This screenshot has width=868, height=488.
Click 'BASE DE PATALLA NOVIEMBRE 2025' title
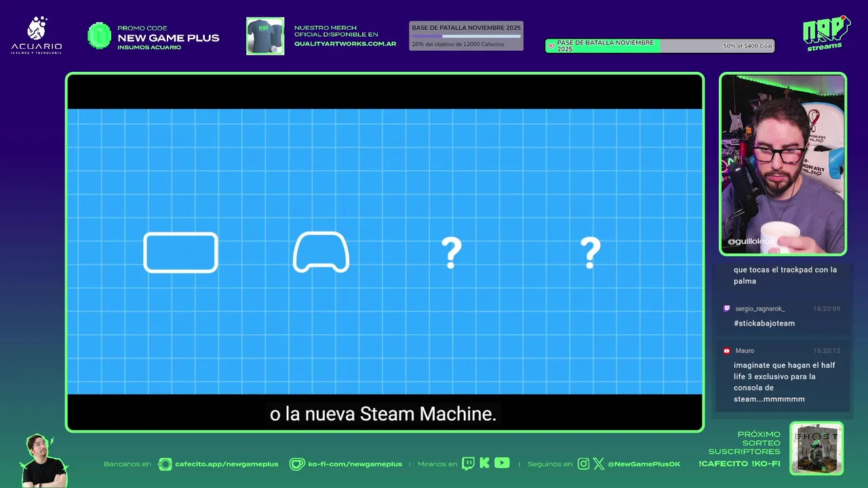coord(466,28)
